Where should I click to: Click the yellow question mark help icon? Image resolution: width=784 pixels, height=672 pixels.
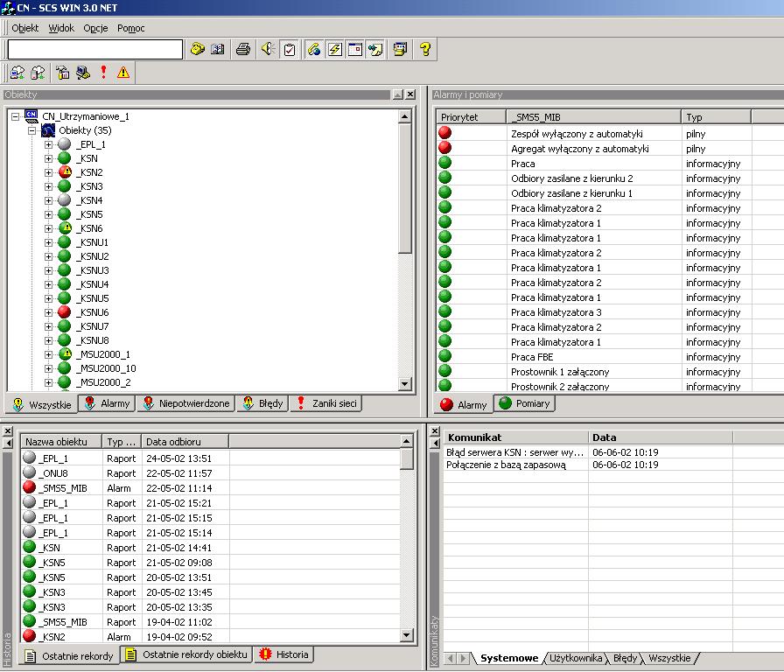(425, 49)
